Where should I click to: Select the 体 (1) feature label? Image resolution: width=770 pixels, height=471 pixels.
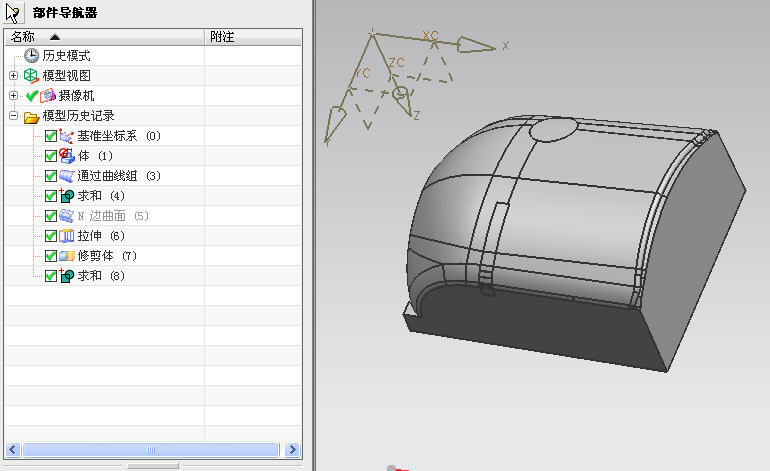click(95, 156)
